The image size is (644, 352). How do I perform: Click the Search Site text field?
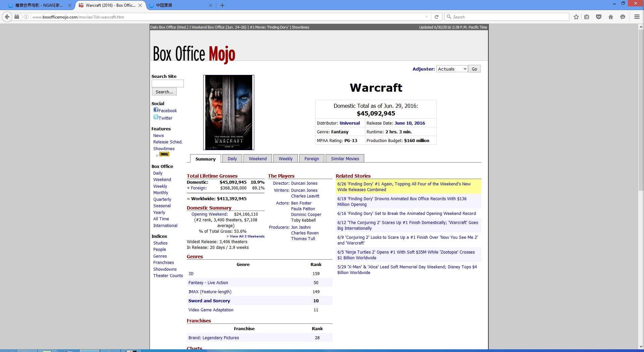[167, 83]
